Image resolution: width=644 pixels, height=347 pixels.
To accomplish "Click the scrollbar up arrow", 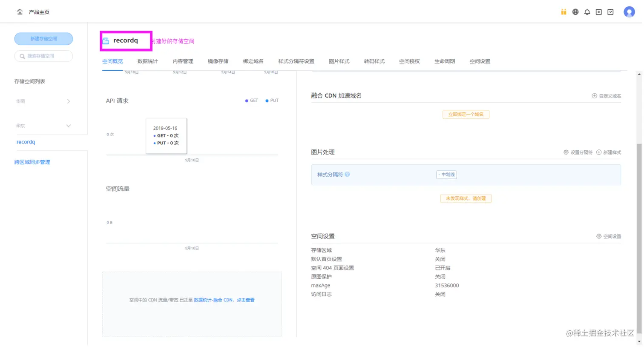I will pyautogui.click(x=639, y=74).
